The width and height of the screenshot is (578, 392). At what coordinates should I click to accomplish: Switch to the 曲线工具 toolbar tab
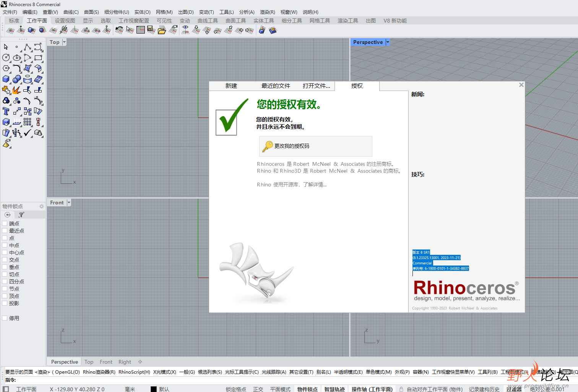click(x=208, y=21)
